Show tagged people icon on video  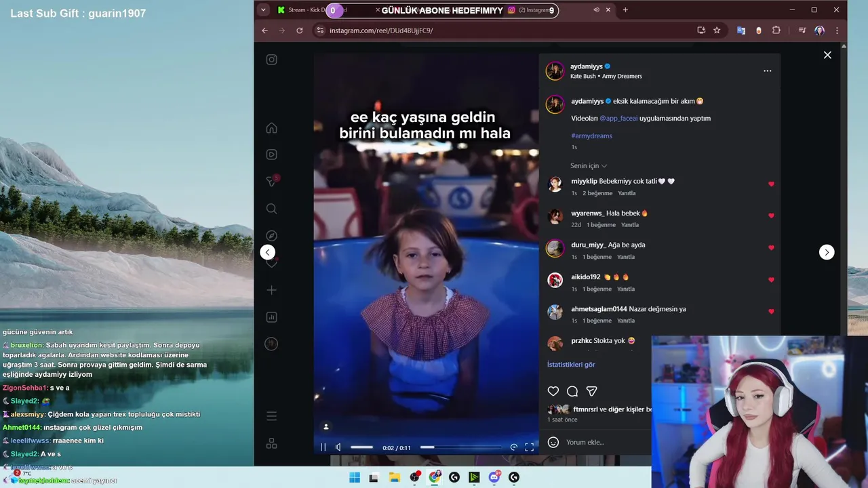(x=326, y=426)
